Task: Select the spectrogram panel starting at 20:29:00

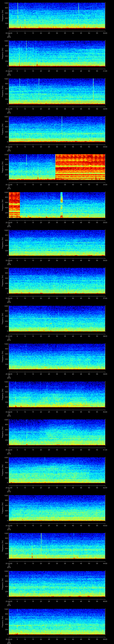Action: [57, 16]
